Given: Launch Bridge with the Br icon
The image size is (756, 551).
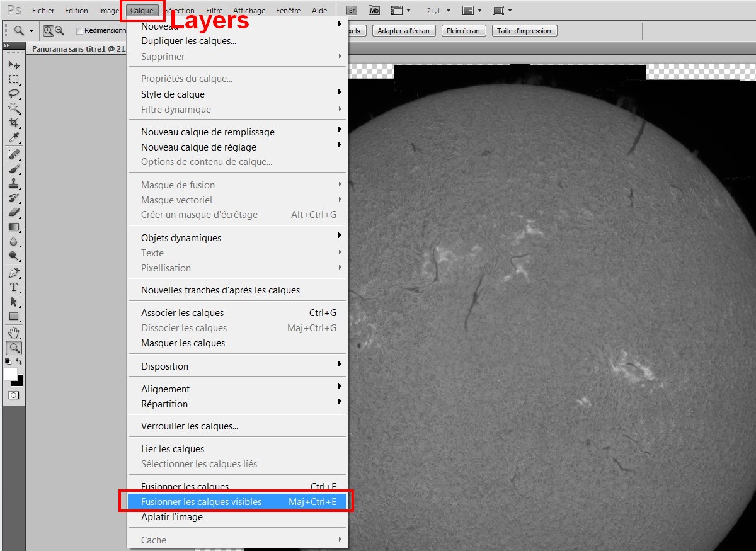Looking at the screenshot, I should 353,11.
